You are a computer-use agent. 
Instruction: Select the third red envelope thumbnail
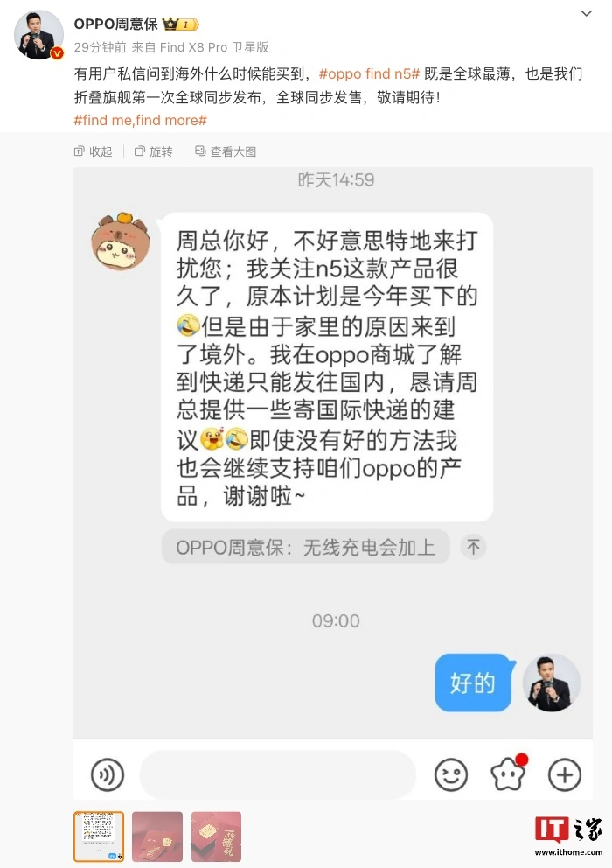(x=216, y=836)
